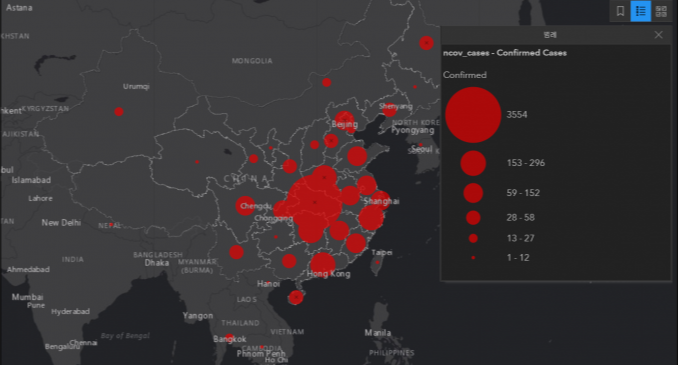Viewport: 678px width, 365px height.
Task: Select the case marker at Shanghai
Action: (x=380, y=200)
